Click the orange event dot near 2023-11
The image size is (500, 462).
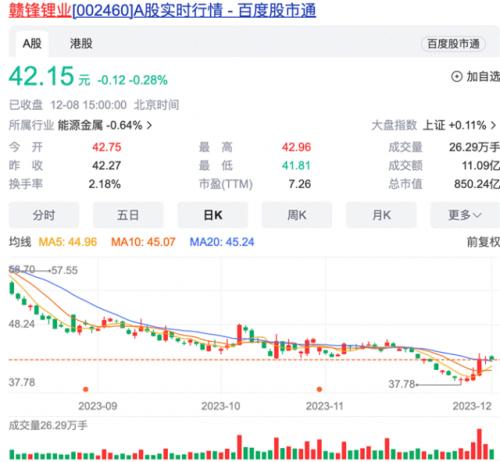coord(319,389)
